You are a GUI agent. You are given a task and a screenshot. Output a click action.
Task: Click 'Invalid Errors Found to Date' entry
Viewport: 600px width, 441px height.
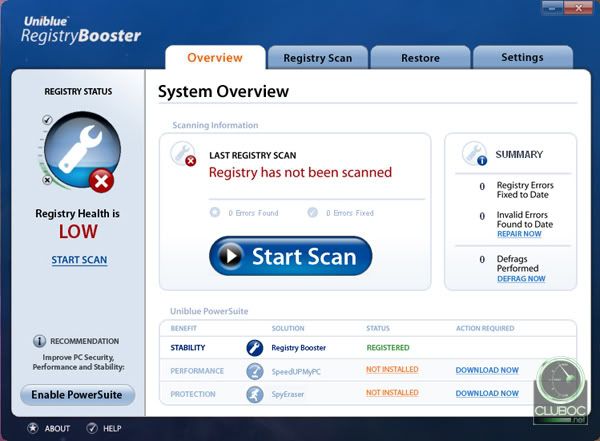point(525,219)
